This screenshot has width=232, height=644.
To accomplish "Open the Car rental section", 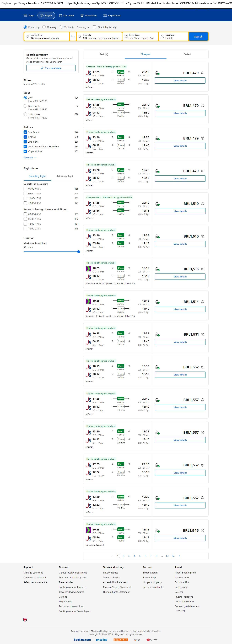I will pos(67,15).
